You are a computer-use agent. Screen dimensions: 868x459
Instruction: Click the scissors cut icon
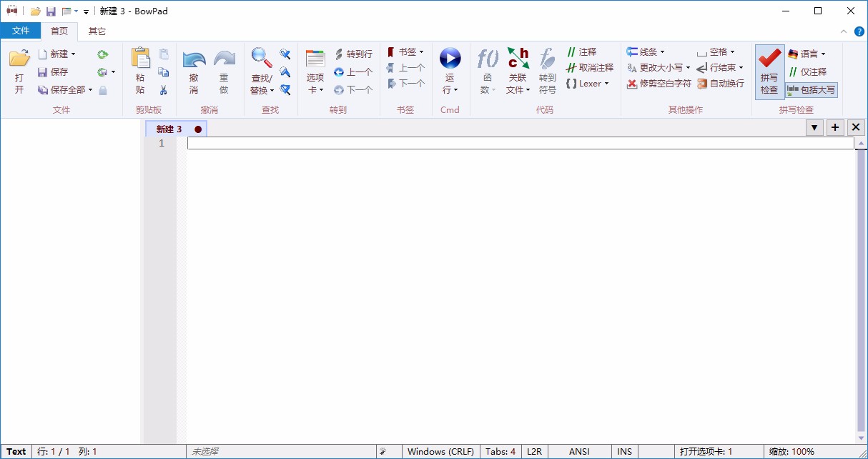[164, 90]
